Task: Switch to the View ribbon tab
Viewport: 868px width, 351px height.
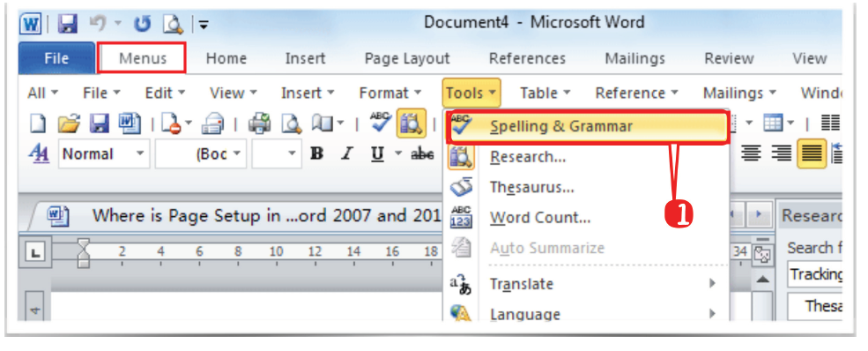Action: (809, 58)
